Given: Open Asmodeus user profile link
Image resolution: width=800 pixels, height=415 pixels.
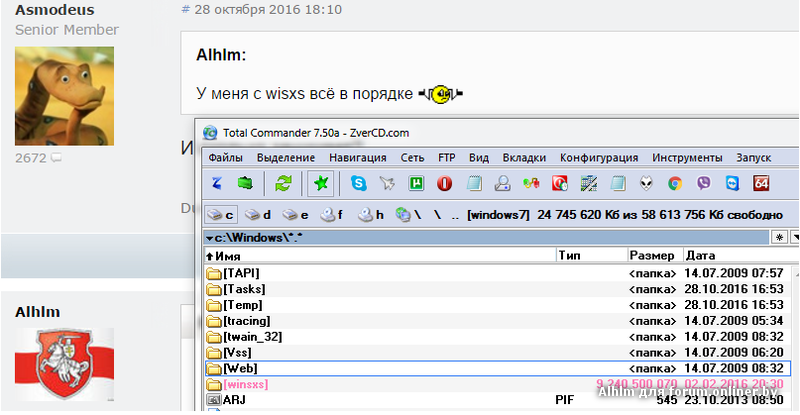Looking at the screenshot, I should [x=55, y=10].
